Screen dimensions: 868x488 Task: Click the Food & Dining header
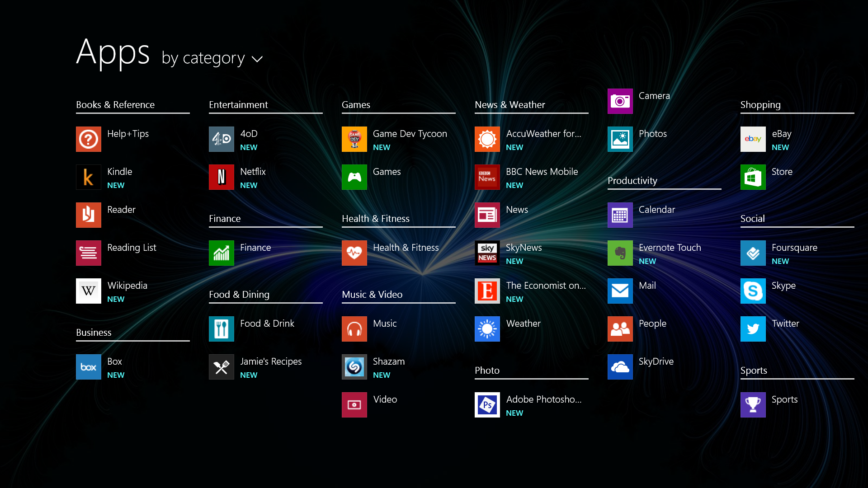[239, 295]
